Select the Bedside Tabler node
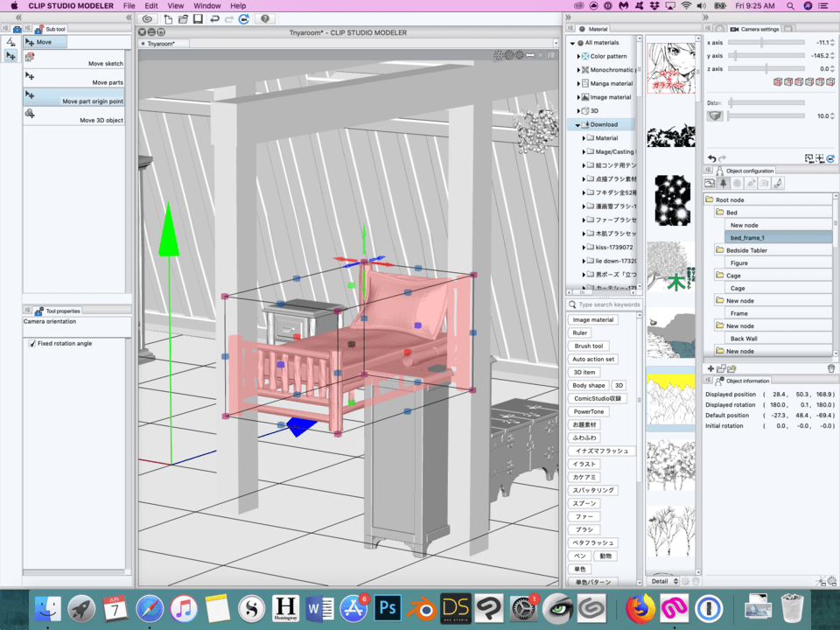This screenshot has width=840, height=630. pyautogui.click(x=773, y=250)
